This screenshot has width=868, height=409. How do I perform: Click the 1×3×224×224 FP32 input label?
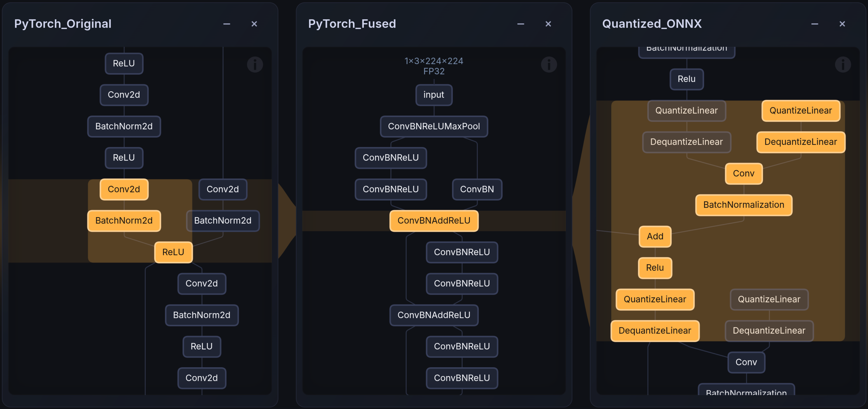434,66
